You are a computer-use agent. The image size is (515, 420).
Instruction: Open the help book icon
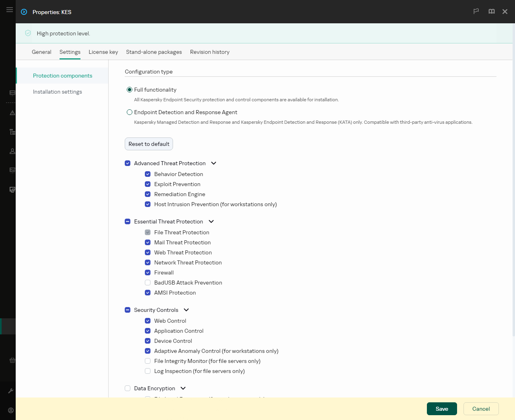click(491, 12)
